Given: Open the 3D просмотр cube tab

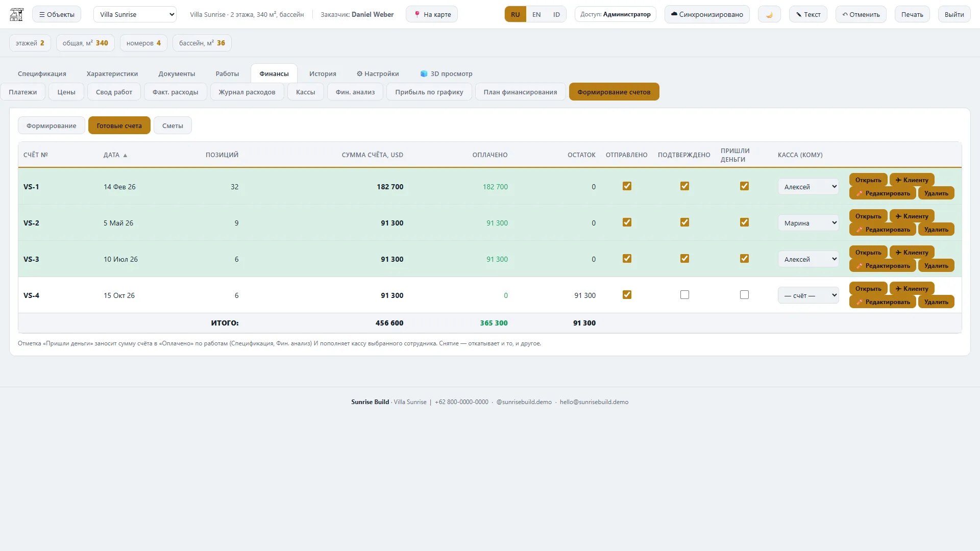Looking at the screenshot, I should click(x=446, y=73).
